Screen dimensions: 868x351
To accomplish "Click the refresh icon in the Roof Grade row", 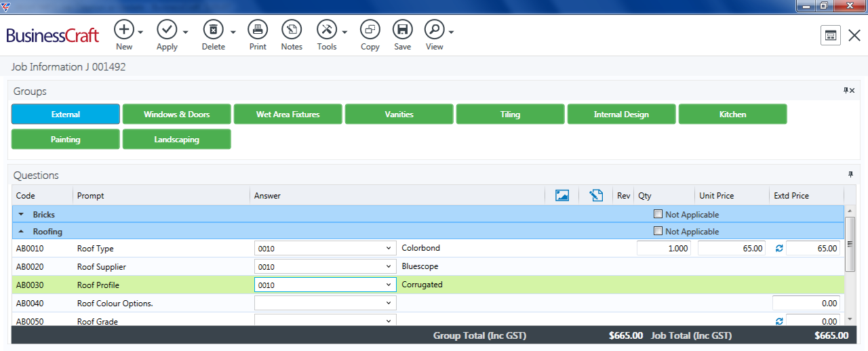I will coord(778,321).
